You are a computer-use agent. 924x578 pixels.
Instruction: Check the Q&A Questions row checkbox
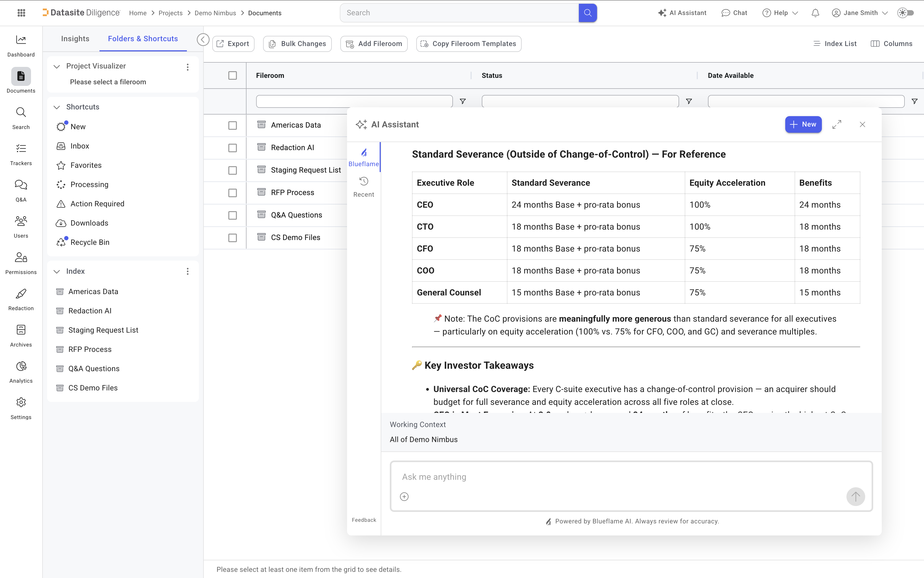tap(233, 216)
